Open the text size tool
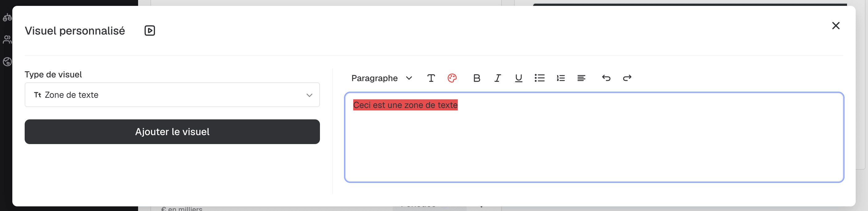 coord(431,78)
